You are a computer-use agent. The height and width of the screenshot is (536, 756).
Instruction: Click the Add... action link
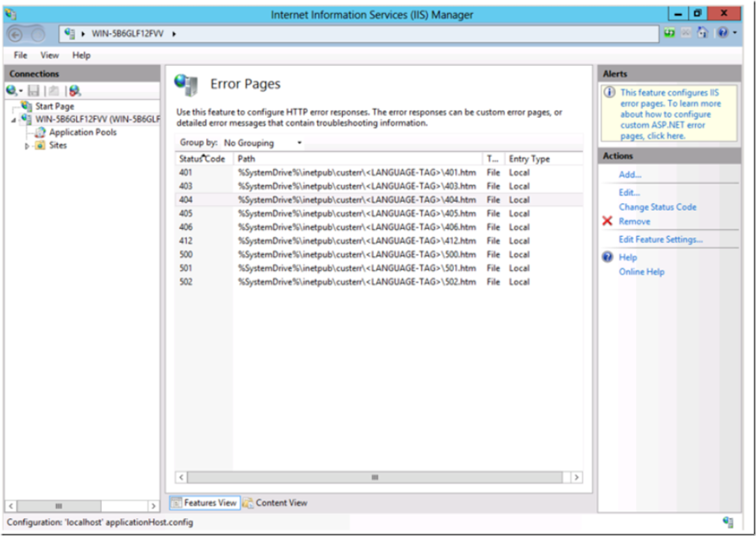630,174
